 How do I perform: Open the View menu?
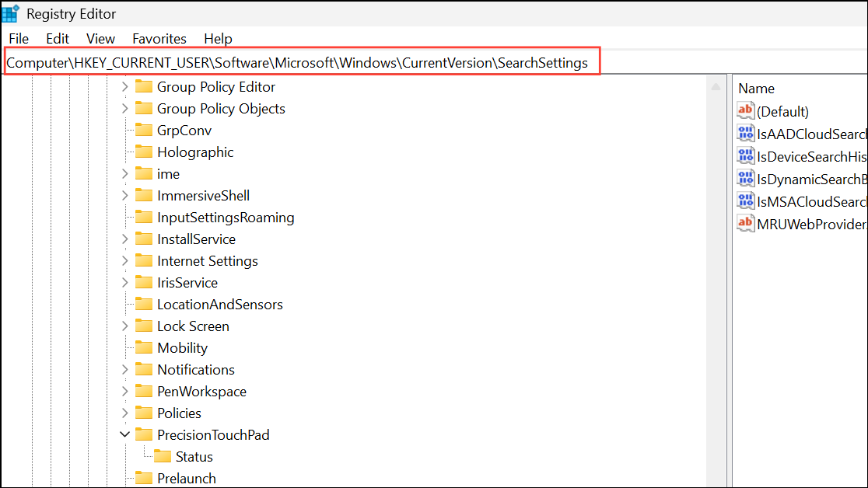(100, 39)
